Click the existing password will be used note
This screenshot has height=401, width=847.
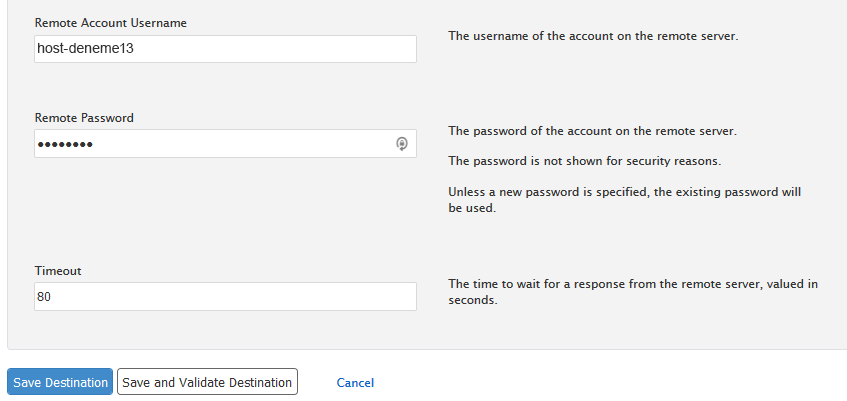624,199
